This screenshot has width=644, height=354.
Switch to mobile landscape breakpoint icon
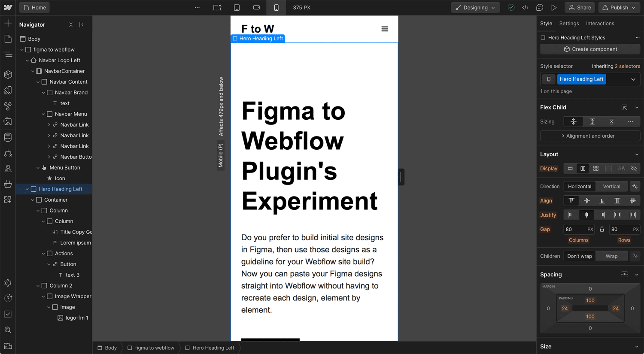(256, 7)
